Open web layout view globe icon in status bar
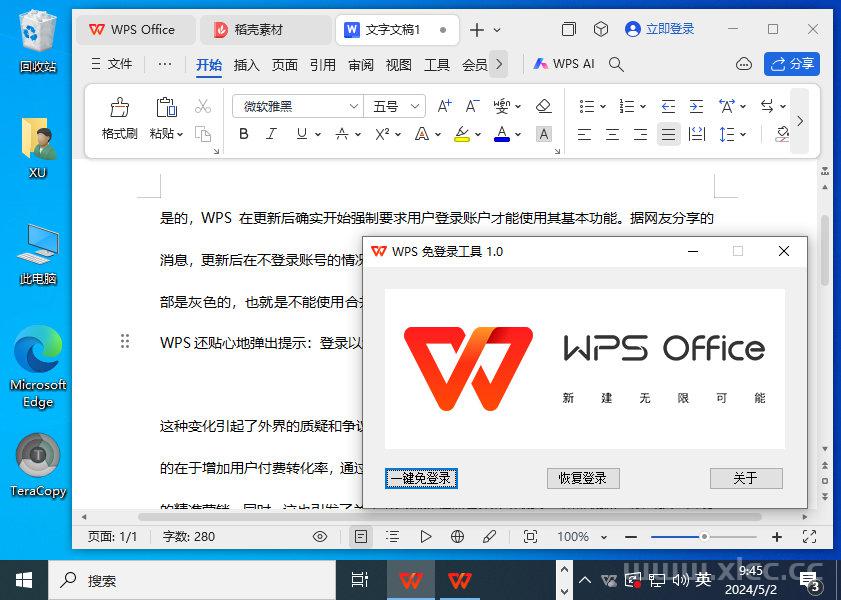841x600 pixels. [x=457, y=537]
